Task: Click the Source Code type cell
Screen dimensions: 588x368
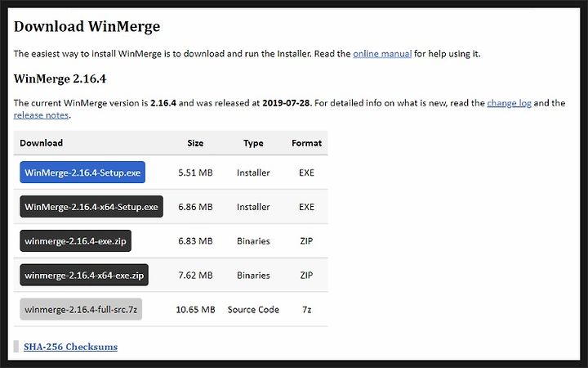Action: click(253, 309)
